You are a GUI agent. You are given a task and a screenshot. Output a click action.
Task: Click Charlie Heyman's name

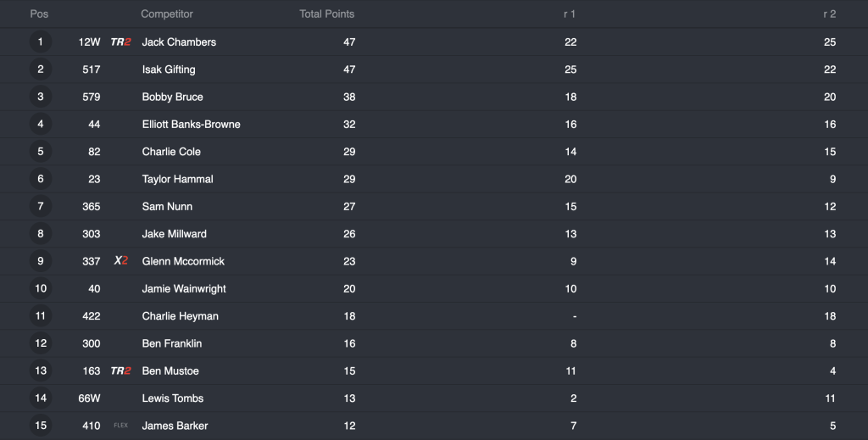coord(180,316)
